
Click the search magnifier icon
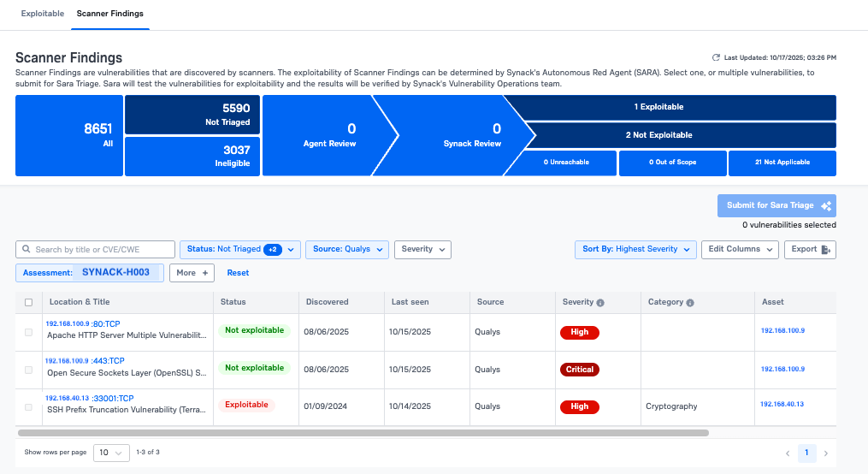pyautogui.click(x=27, y=250)
